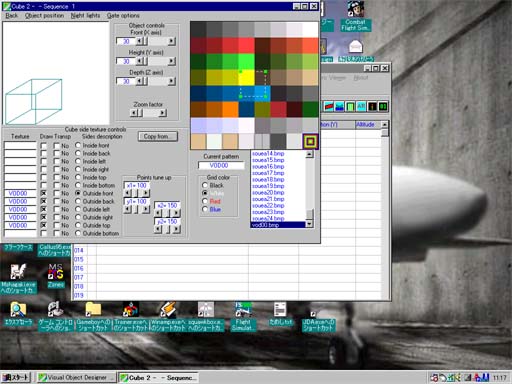Click the Copy from... button
The height and width of the screenshot is (384, 512).
tap(158, 136)
